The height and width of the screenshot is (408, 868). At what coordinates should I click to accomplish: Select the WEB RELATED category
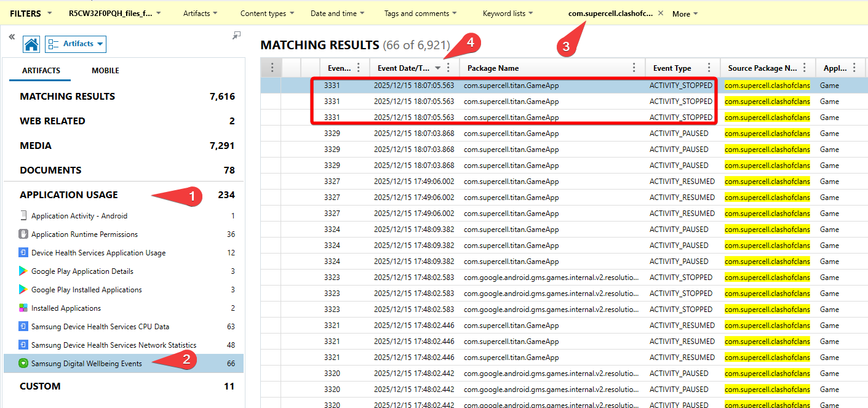tap(127, 121)
